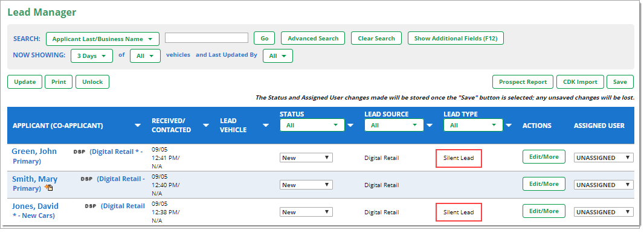644x233 pixels.
Task: Click the ASSIGNED USER column header
Action: (x=599, y=126)
